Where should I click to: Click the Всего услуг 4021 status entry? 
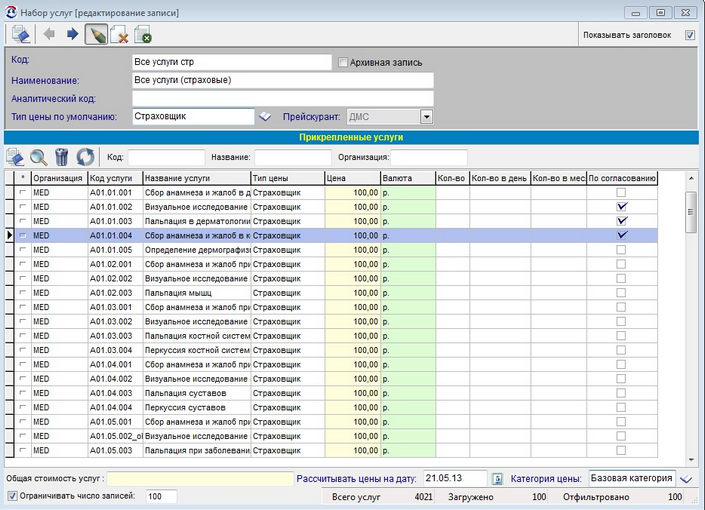point(382,497)
